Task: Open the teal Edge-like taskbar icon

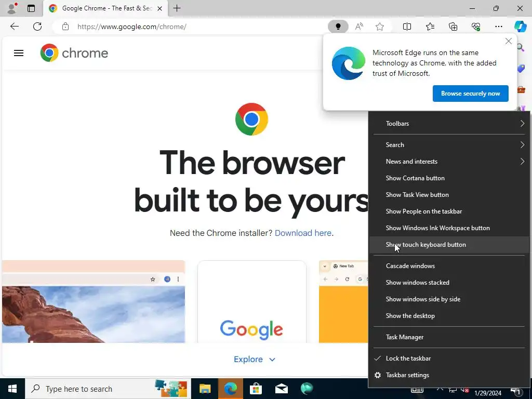Action: (x=307, y=389)
